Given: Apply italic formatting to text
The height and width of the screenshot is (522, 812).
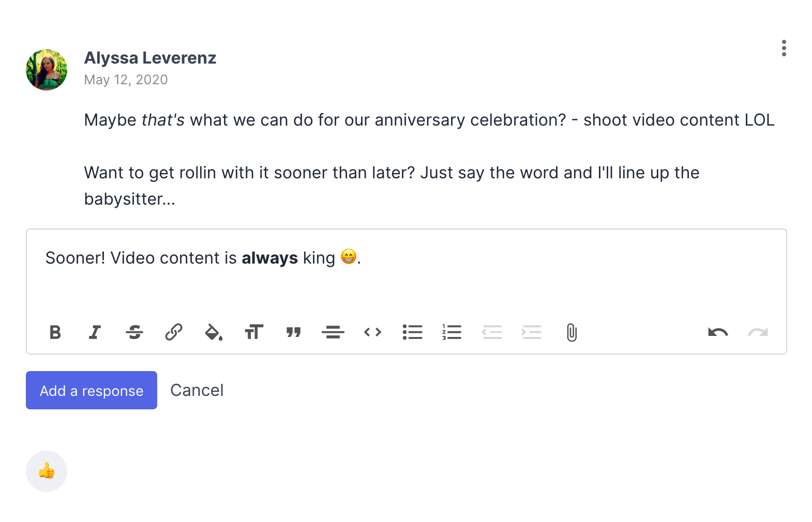Looking at the screenshot, I should click(x=95, y=332).
